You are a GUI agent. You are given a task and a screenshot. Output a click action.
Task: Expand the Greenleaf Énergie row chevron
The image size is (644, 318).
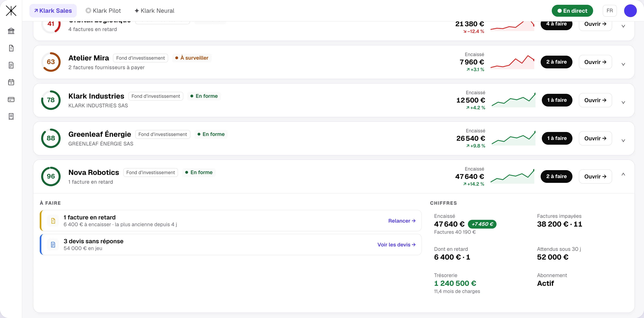click(x=623, y=141)
